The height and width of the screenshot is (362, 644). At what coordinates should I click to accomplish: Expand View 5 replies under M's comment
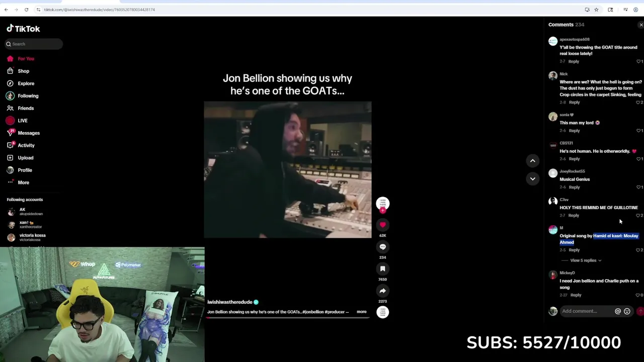(x=586, y=260)
